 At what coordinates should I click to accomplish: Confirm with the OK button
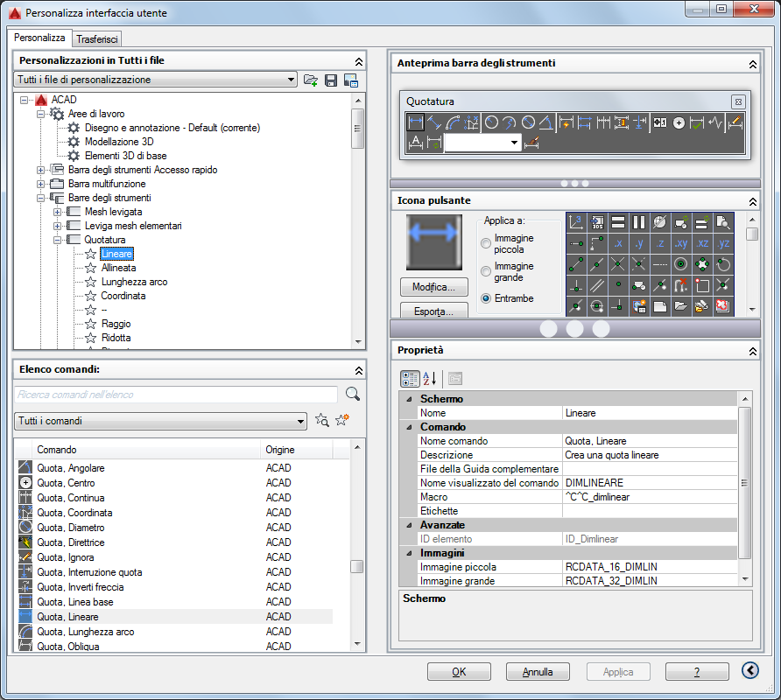[459, 672]
